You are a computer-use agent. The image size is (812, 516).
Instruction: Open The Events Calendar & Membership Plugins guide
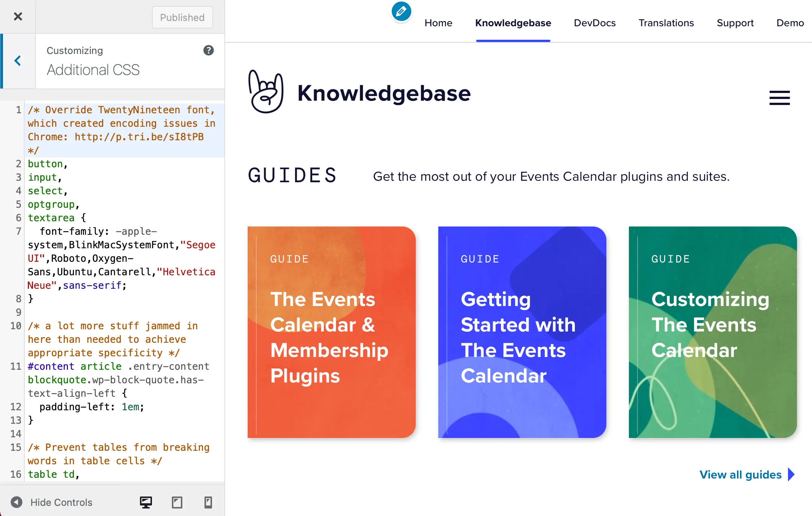tap(332, 332)
